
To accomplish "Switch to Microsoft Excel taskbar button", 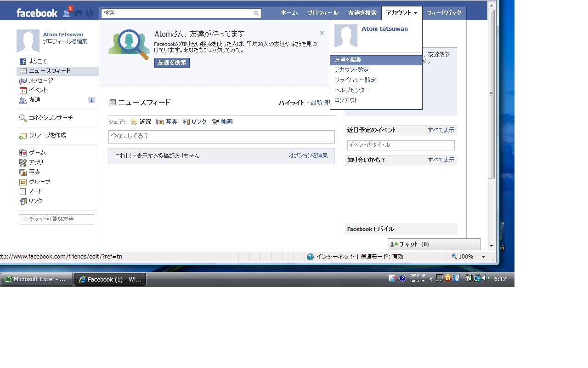I will (x=37, y=279).
